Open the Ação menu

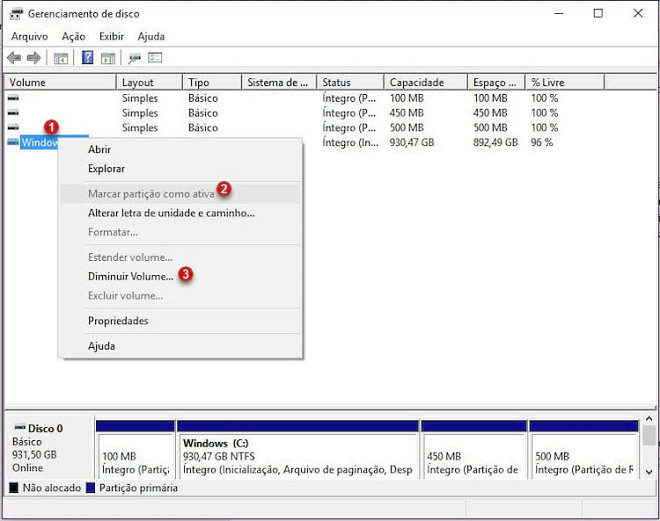pyautogui.click(x=74, y=36)
